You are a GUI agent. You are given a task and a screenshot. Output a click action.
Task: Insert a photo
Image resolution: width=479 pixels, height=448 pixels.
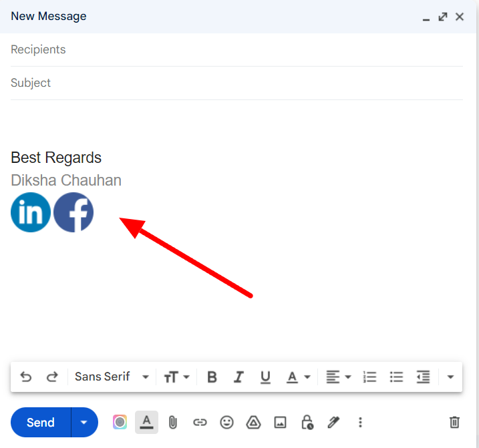tap(280, 423)
